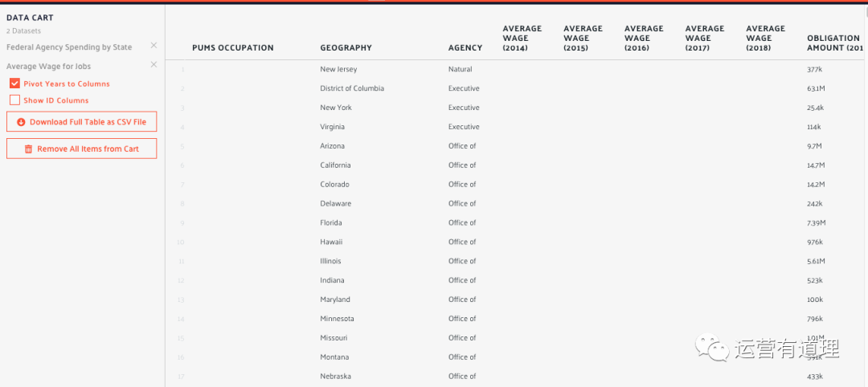Image resolution: width=868 pixels, height=387 pixels.
Task: Sort by PUMS Occupation column header
Action: click(x=233, y=48)
